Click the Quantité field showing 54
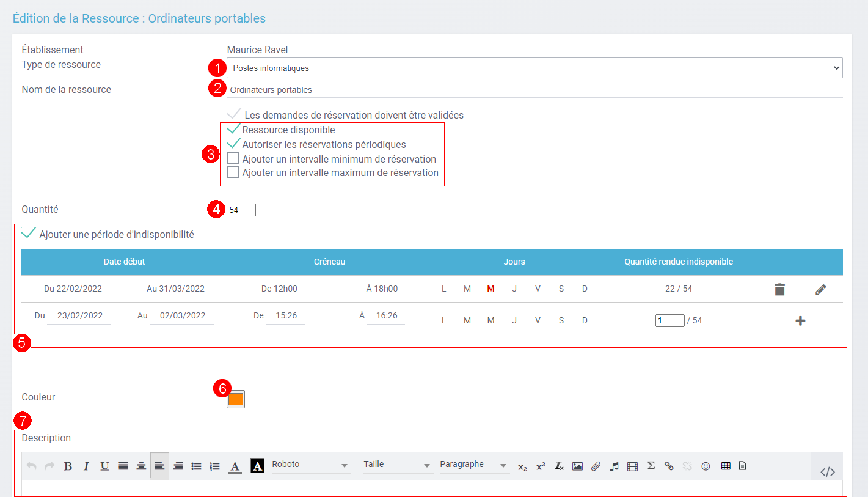 (241, 210)
